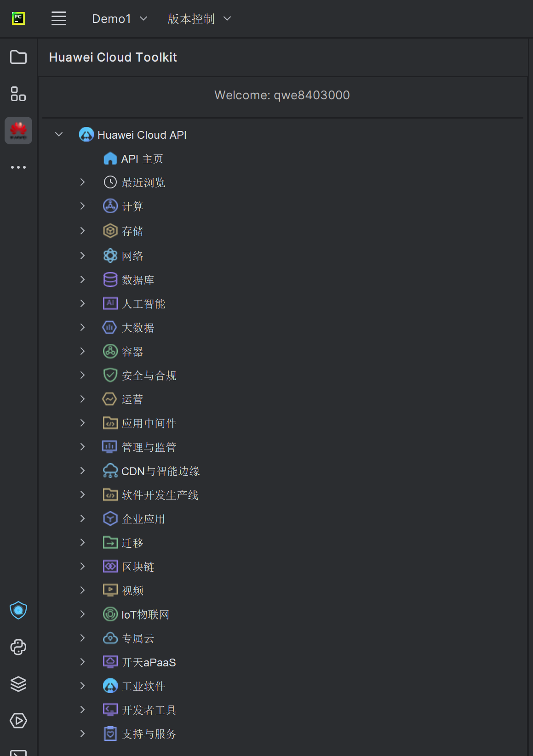Expand the IoT物联网 category

82,614
